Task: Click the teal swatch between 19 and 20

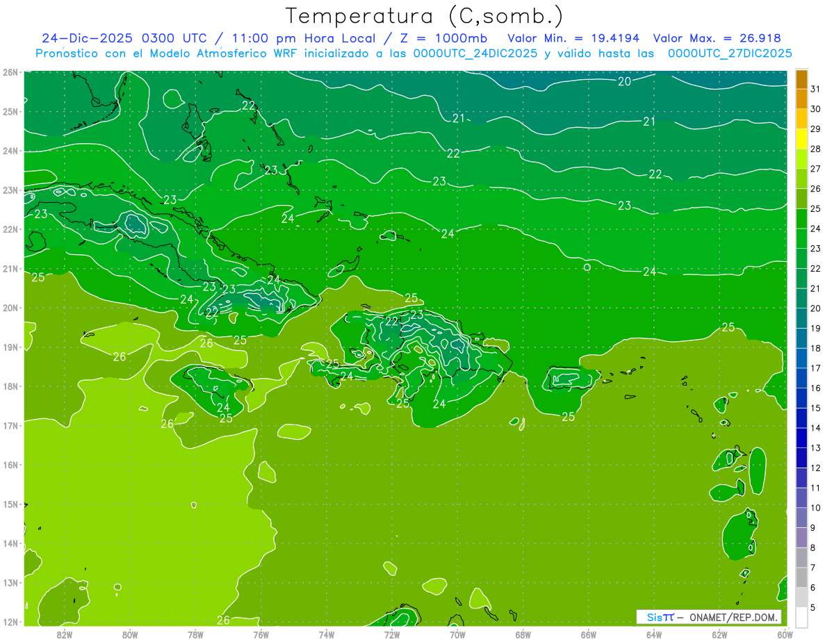Action: [801, 318]
